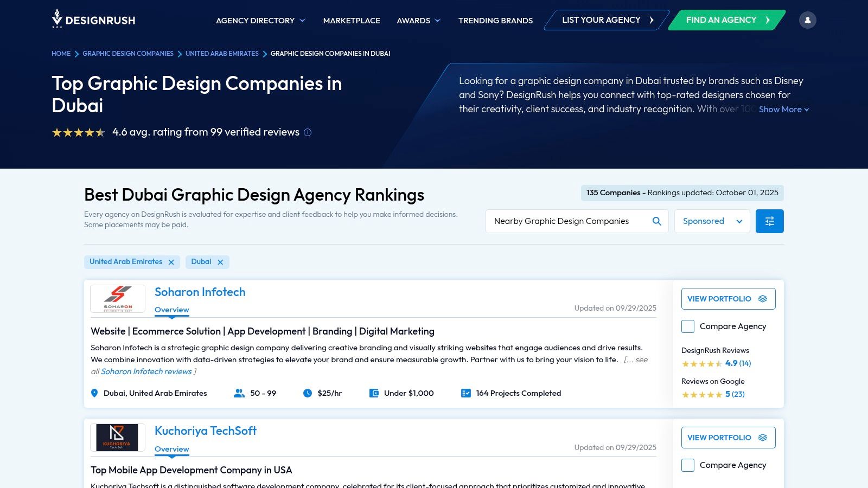
Task: Remove the United Arab Emirates filter
Action: point(171,262)
